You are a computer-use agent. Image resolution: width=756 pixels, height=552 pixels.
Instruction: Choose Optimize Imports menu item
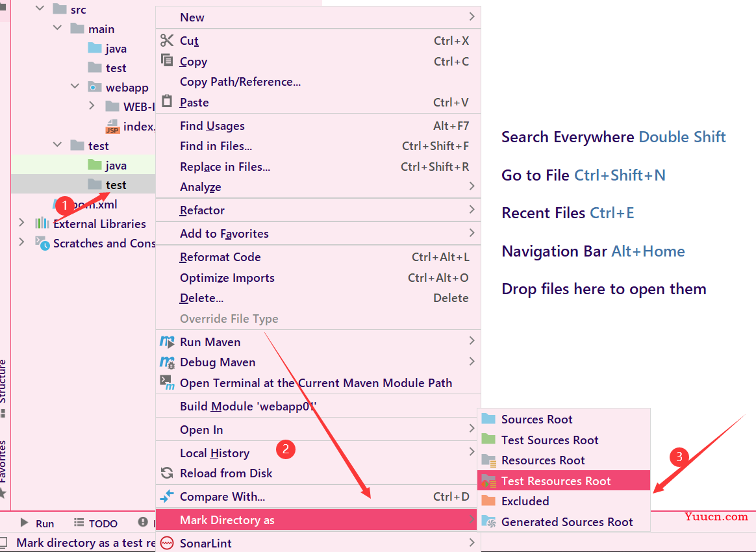(x=318, y=278)
